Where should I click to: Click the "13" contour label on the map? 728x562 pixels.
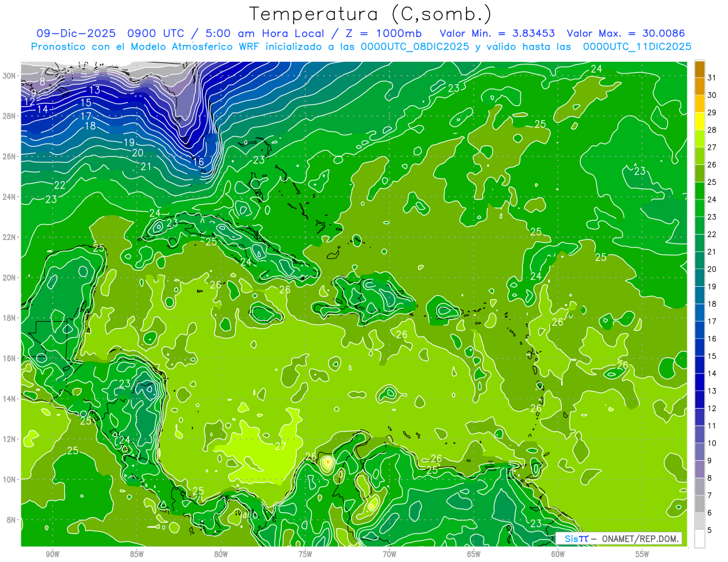click(95, 90)
